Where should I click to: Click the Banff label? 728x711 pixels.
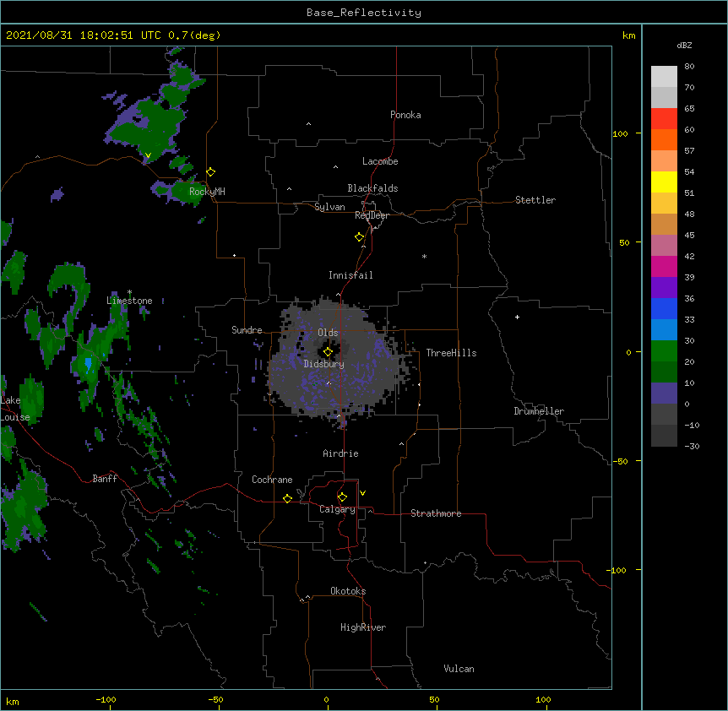click(105, 479)
